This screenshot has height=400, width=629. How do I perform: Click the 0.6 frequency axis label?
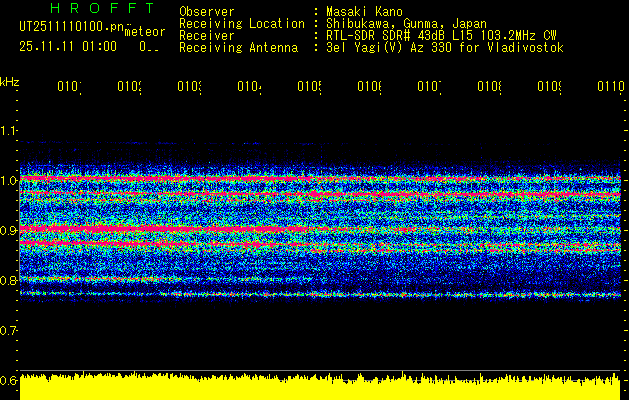point(9,380)
